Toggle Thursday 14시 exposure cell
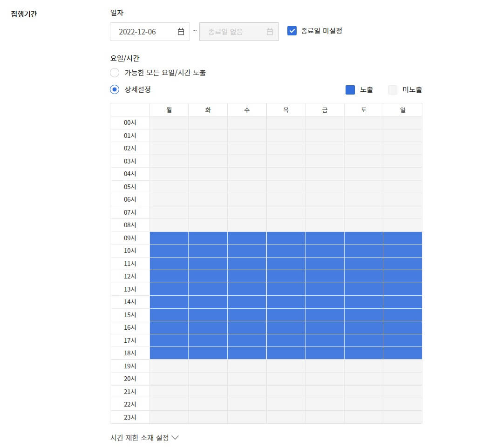 point(285,302)
